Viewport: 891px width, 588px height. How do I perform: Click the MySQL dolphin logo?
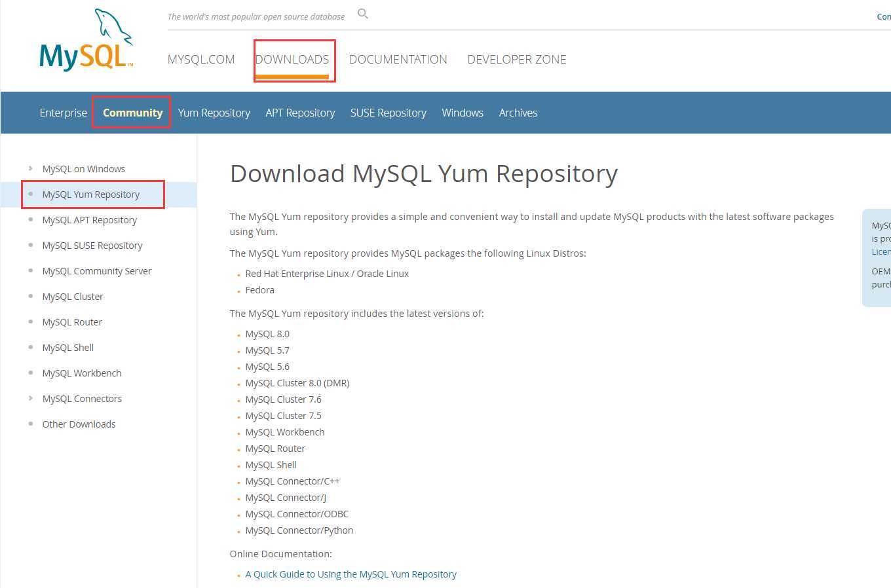[86, 39]
